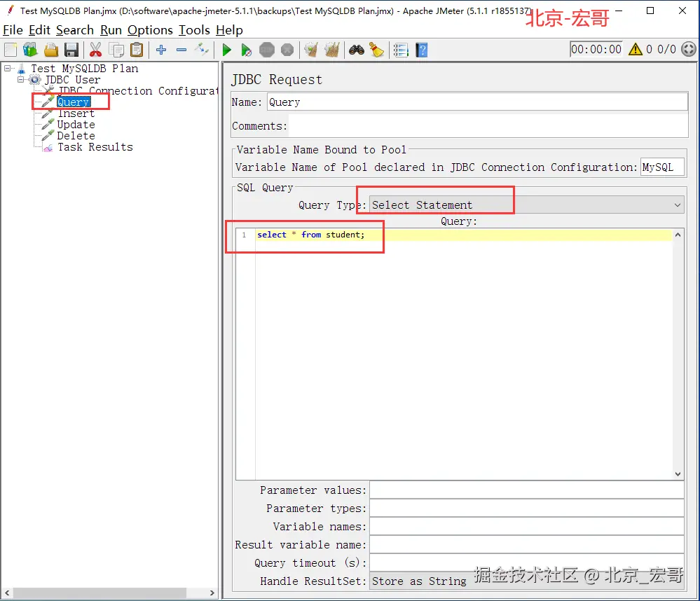Select the Update sampler in tree
This screenshot has width=700, height=601.
[x=76, y=125]
